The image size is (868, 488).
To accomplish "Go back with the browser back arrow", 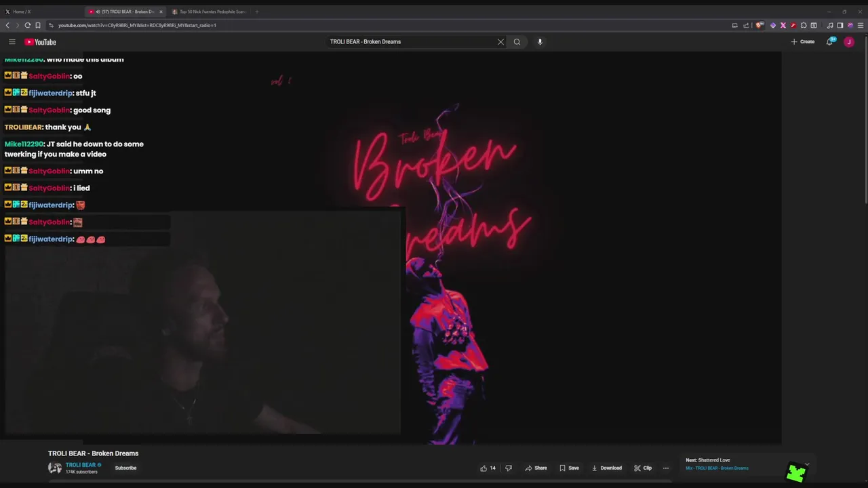I will 7,25.
